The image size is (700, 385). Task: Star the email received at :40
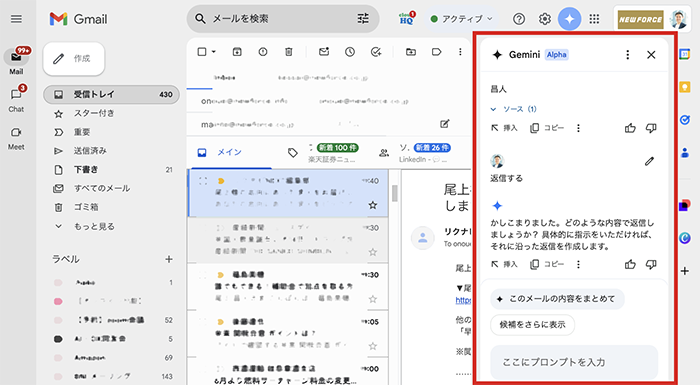[373, 205]
